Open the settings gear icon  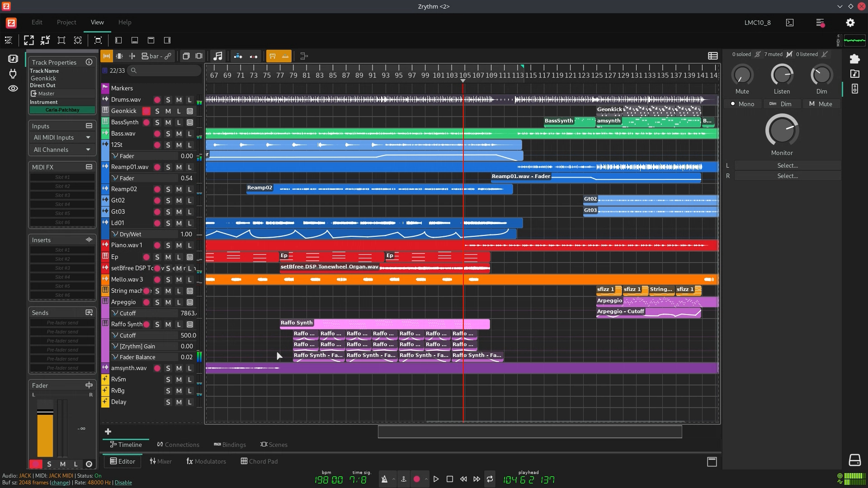tap(850, 23)
